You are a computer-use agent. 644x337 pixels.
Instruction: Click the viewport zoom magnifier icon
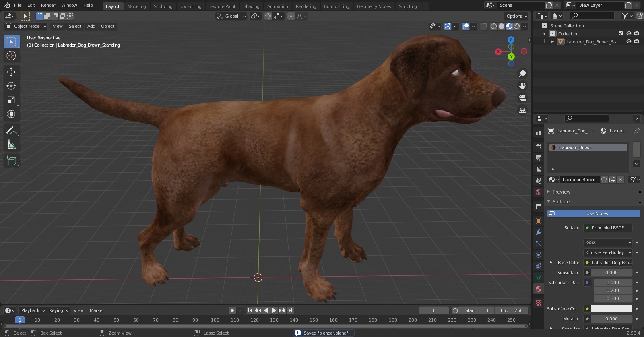click(522, 74)
